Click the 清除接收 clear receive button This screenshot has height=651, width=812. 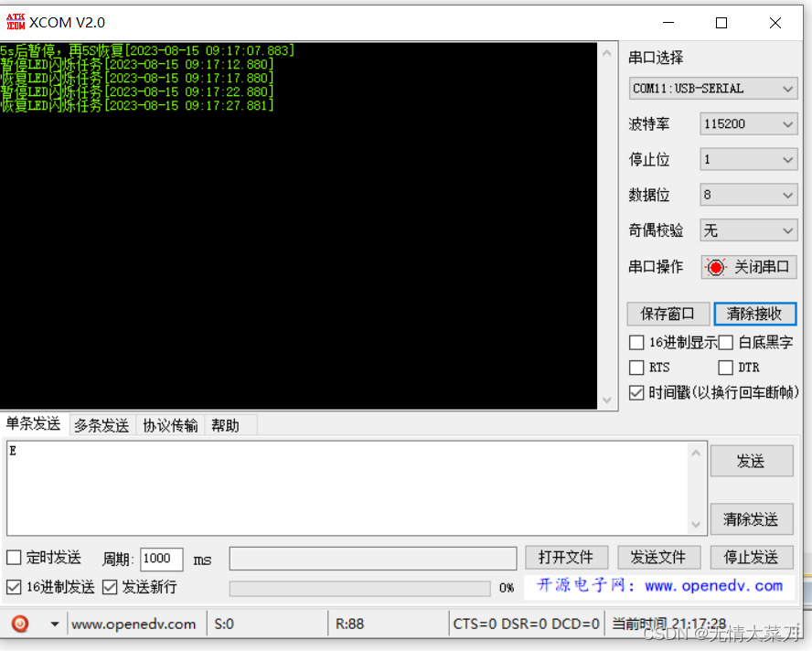pos(755,314)
